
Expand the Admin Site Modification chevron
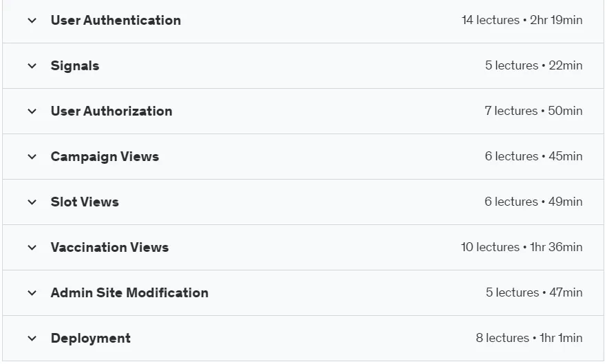pyautogui.click(x=32, y=293)
